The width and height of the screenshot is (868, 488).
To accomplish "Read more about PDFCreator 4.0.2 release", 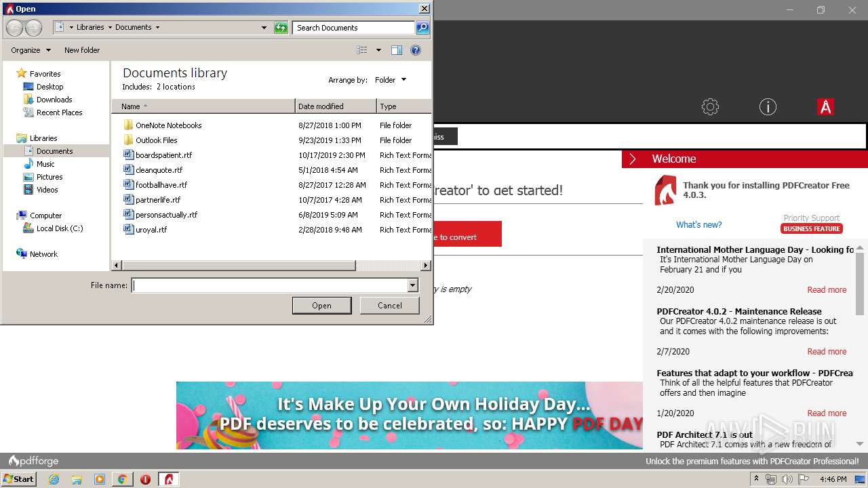I will coord(827,352).
